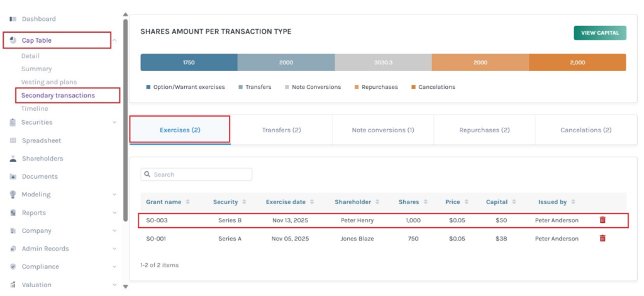Select the Exercises (2) tab
The image size is (644, 296).
180,130
